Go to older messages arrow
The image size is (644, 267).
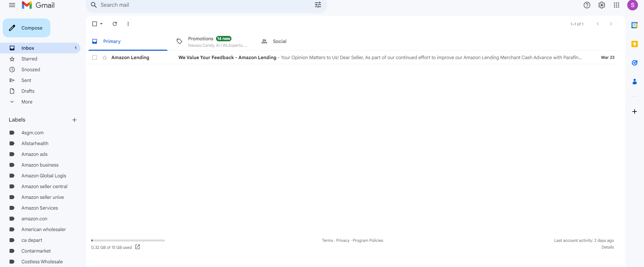611,24
